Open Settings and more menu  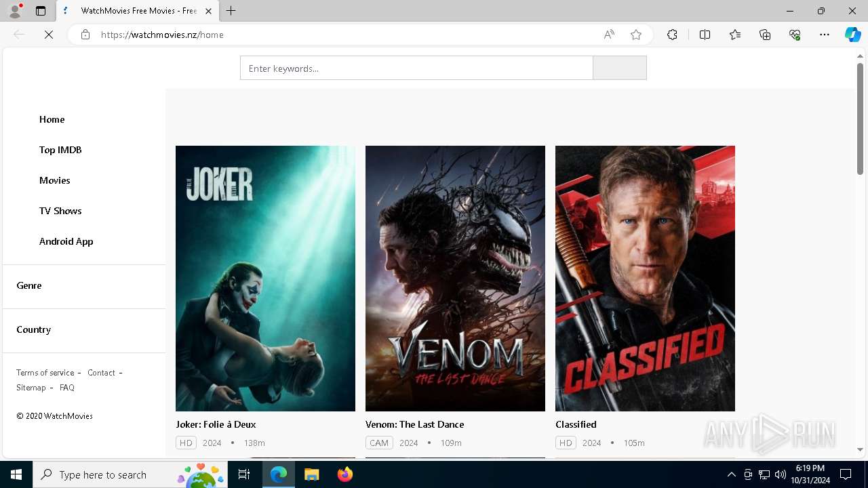point(825,35)
